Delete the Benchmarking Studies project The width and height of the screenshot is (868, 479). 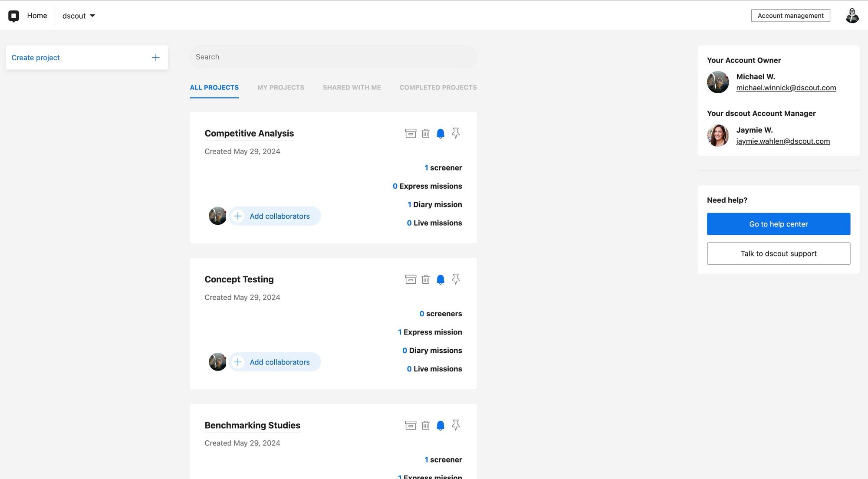425,425
